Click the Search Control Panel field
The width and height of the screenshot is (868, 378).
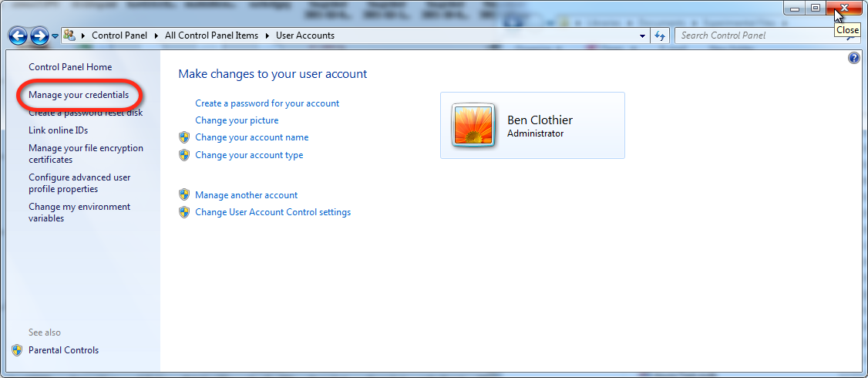766,35
